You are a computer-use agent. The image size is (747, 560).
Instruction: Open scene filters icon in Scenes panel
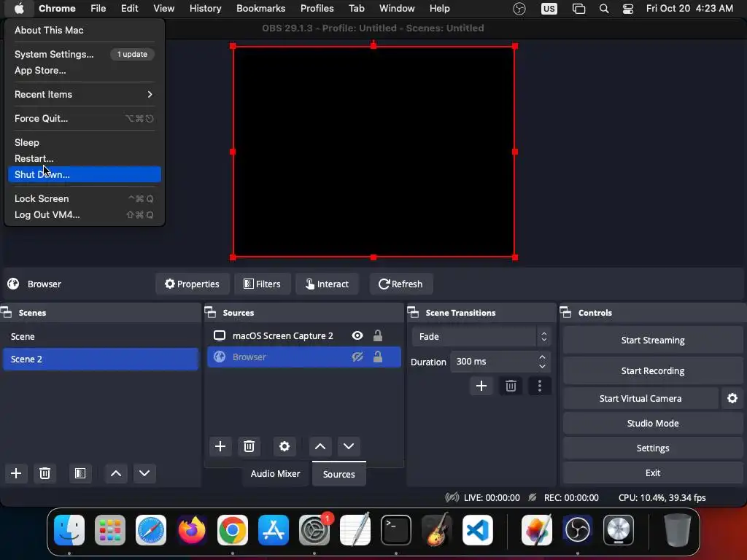click(x=80, y=473)
